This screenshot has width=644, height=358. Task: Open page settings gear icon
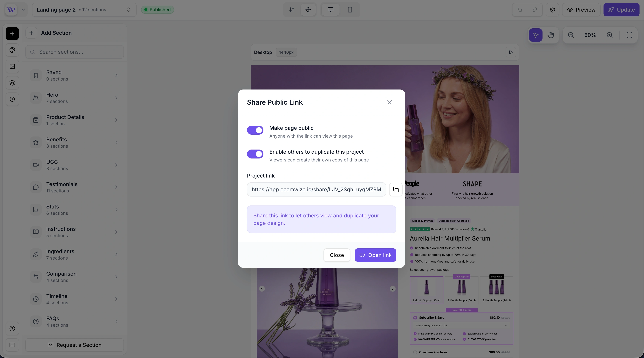point(552,10)
